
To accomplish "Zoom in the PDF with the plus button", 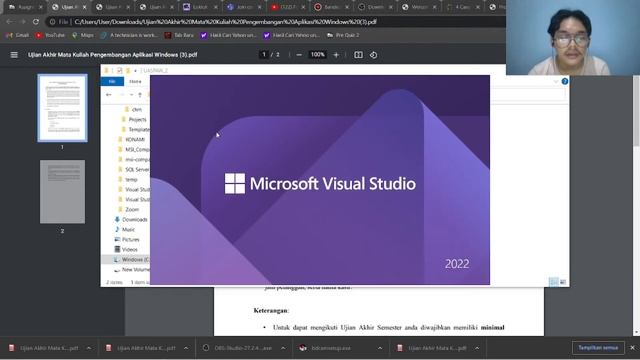I will [336, 55].
